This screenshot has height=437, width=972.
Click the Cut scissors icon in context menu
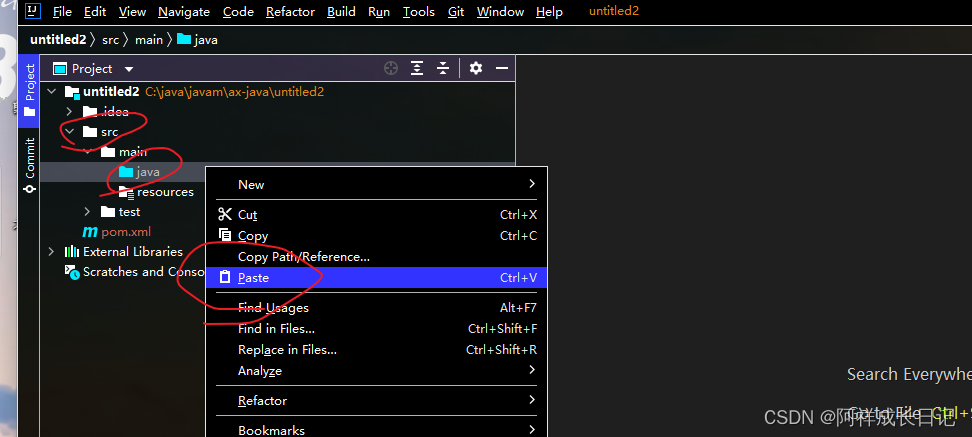(224, 214)
